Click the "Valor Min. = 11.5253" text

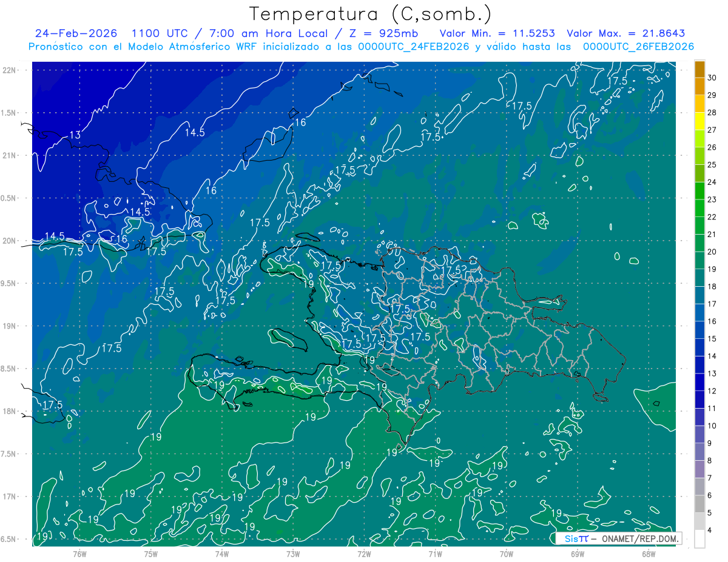[x=497, y=33]
